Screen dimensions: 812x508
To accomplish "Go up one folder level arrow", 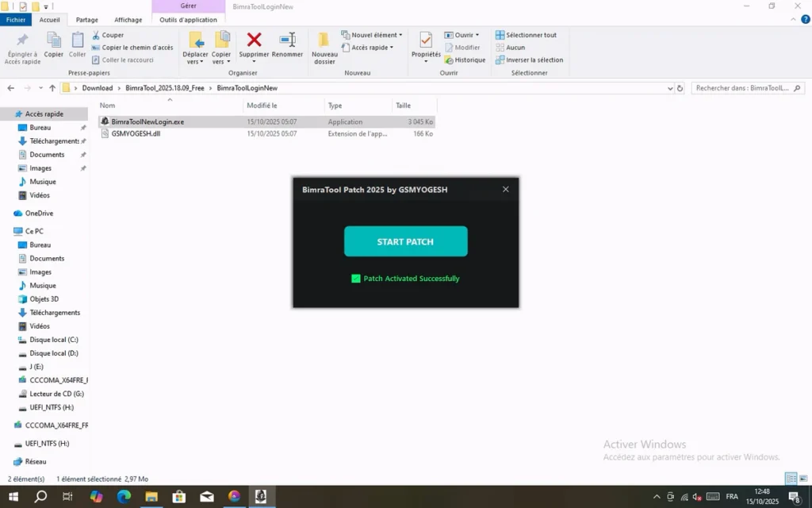I will pyautogui.click(x=52, y=88).
